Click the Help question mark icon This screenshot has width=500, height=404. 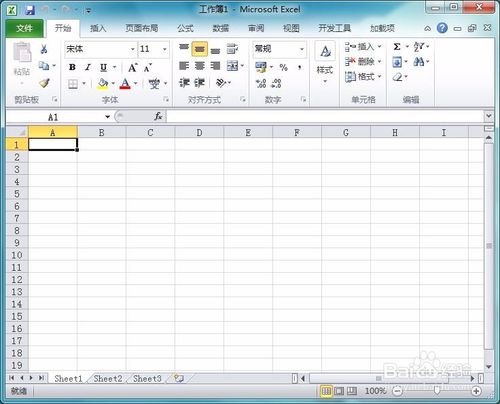pyautogui.click(x=442, y=28)
